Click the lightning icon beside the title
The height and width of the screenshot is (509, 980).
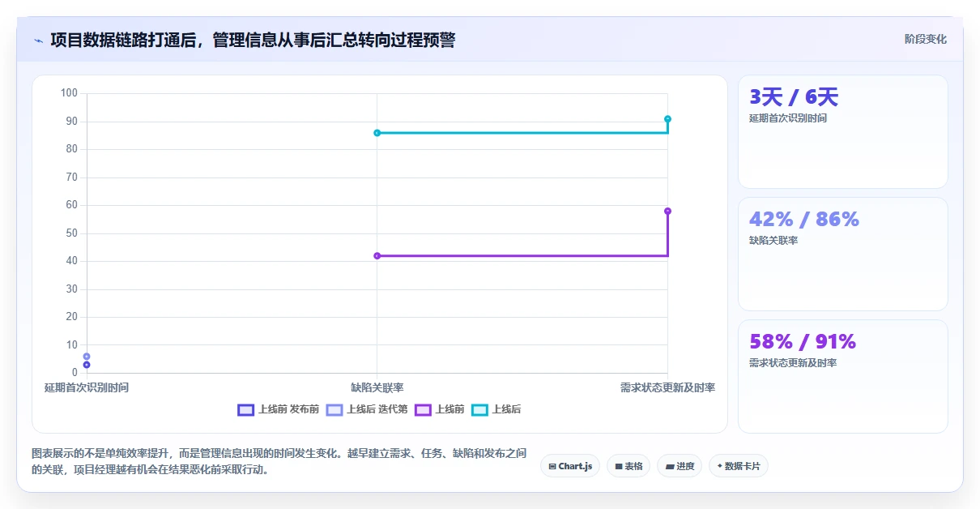[39, 40]
